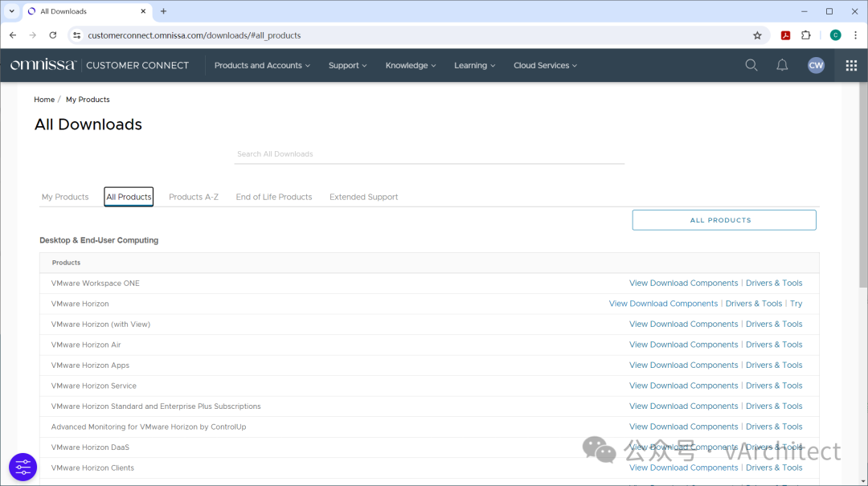
Task: Click My Products breadcrumb link
Action: tap(88, 100)
